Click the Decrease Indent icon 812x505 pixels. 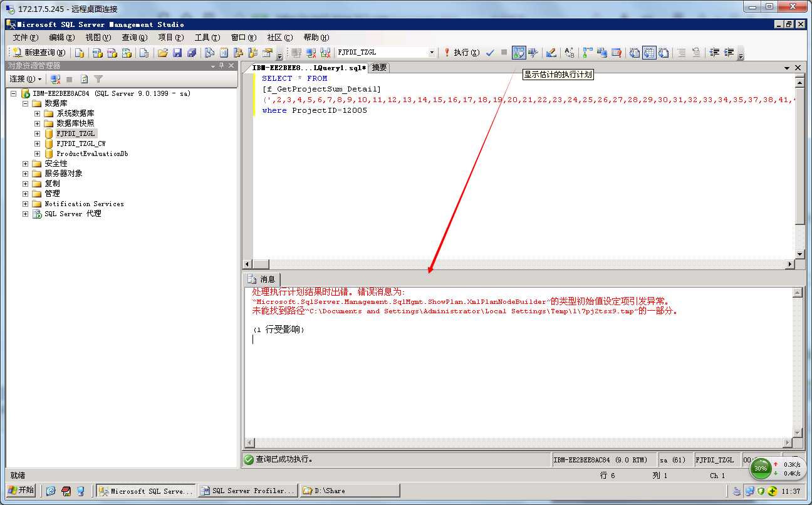tap(714, 53)
